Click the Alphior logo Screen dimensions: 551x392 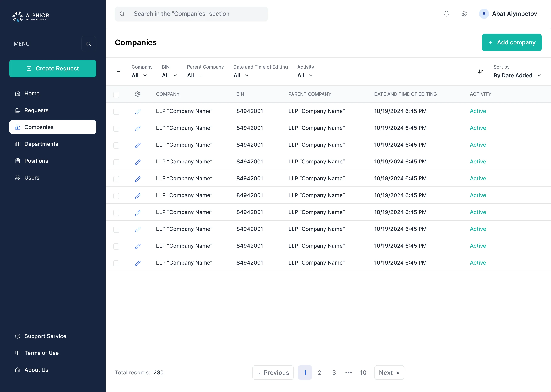31,16
